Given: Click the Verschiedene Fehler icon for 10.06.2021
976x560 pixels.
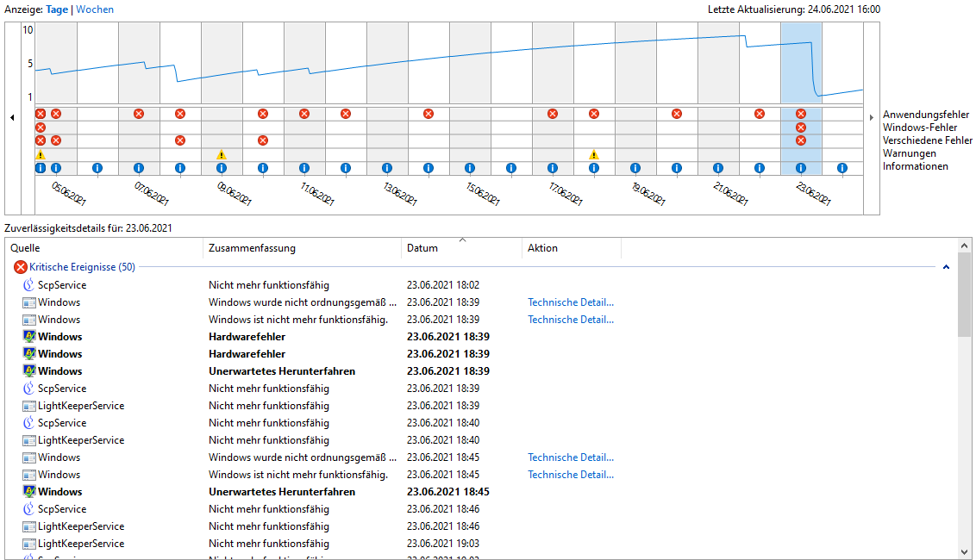Looking at the screenshot, I should (x=263, y=140).
